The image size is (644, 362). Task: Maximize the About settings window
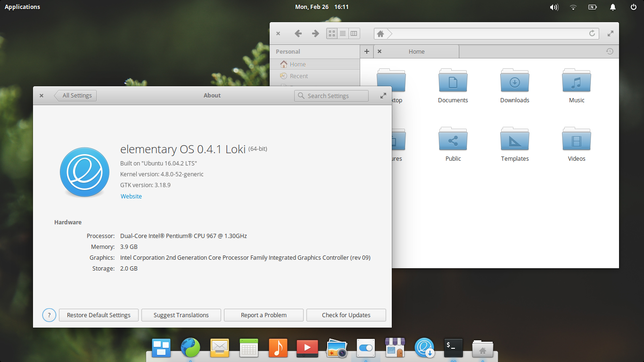pyautogui.click(x=383, y=96)
